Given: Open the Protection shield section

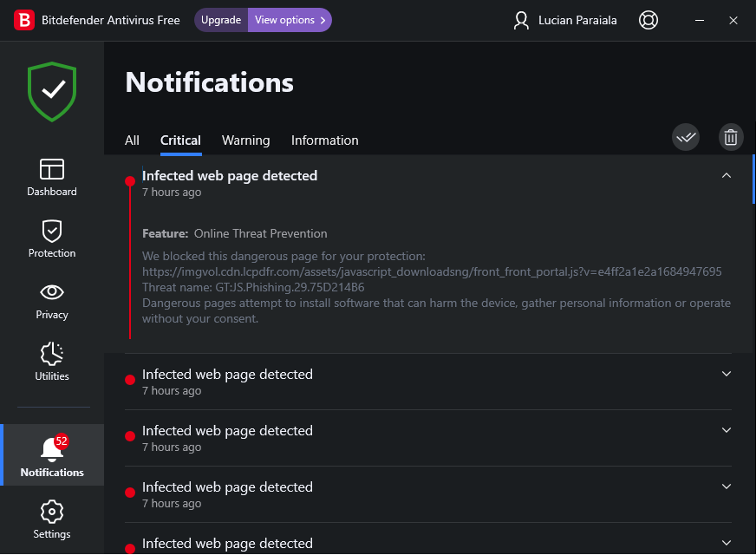Looking at the screenshot, I should click(52, 238).
